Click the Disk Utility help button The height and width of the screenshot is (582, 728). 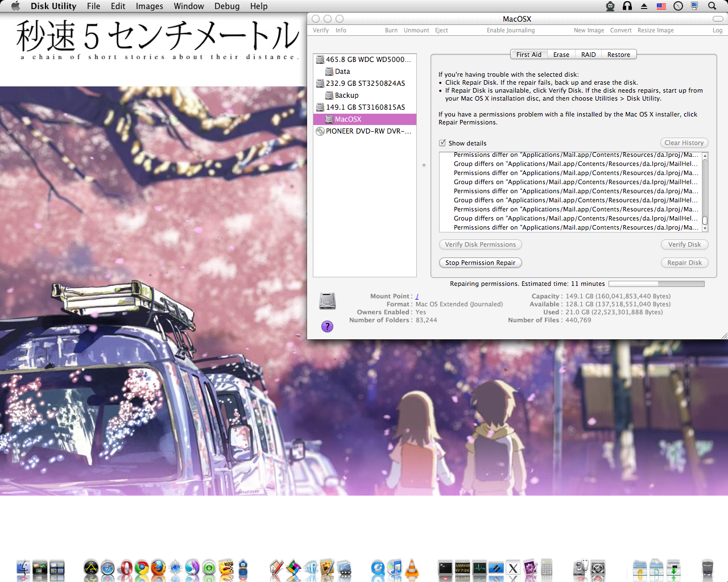327,326
